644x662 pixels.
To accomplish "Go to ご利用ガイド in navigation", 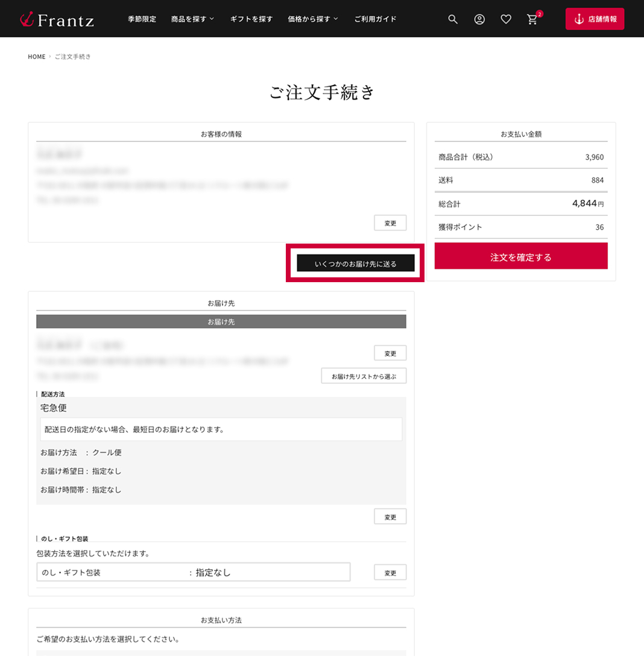I will (x=375, y=19).
